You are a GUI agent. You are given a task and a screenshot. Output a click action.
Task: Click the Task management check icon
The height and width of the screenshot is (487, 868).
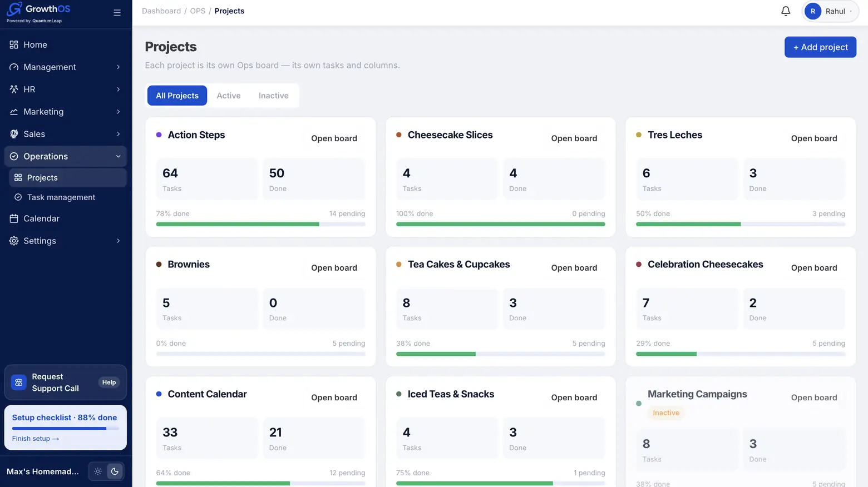point(18,197)
